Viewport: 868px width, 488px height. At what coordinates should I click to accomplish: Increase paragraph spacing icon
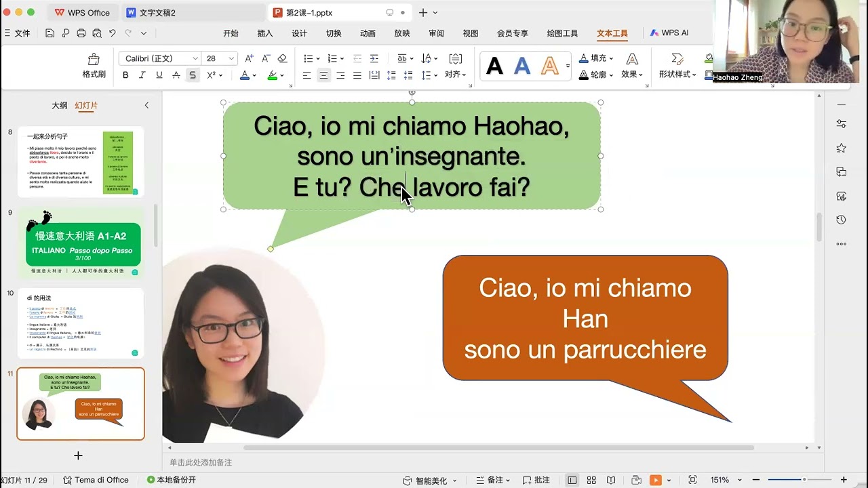pos(391,75)
